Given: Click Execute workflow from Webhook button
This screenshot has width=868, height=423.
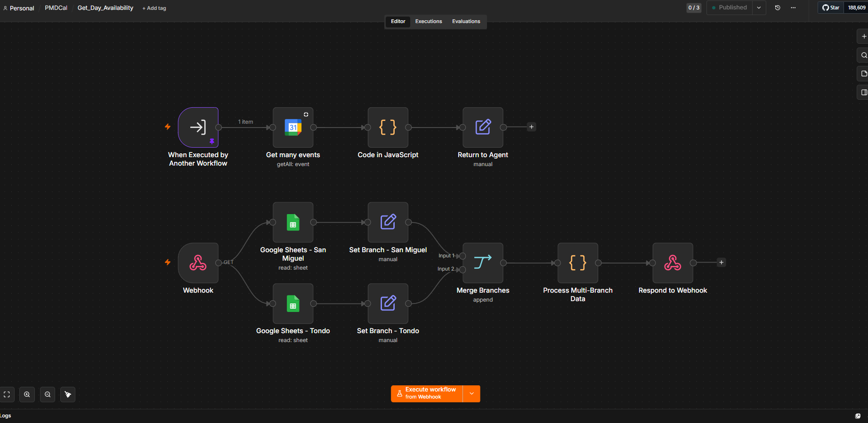Looking at the screenshot, I should [x=427, y=393].
